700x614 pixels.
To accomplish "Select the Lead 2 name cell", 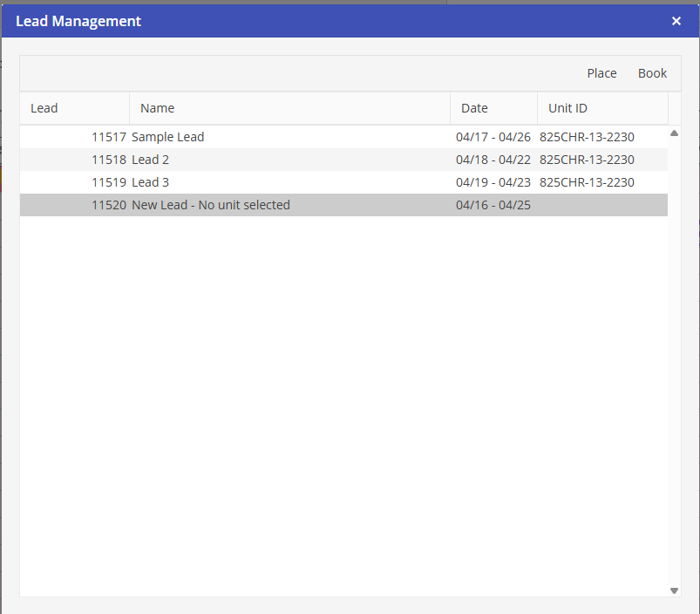I will coord(151,160).
